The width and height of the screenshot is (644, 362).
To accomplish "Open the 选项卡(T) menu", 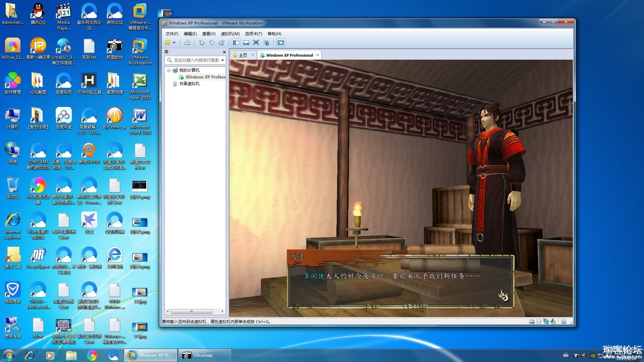I will point(253,34).
